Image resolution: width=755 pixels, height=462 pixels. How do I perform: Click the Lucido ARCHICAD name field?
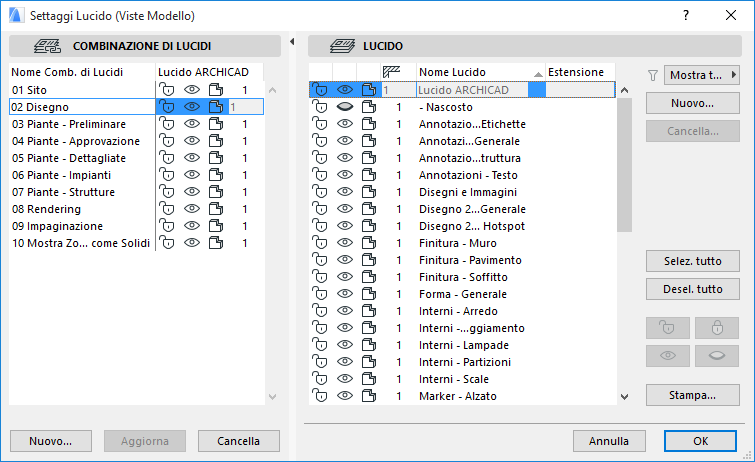pyautogui.click(x=472, y=90)
